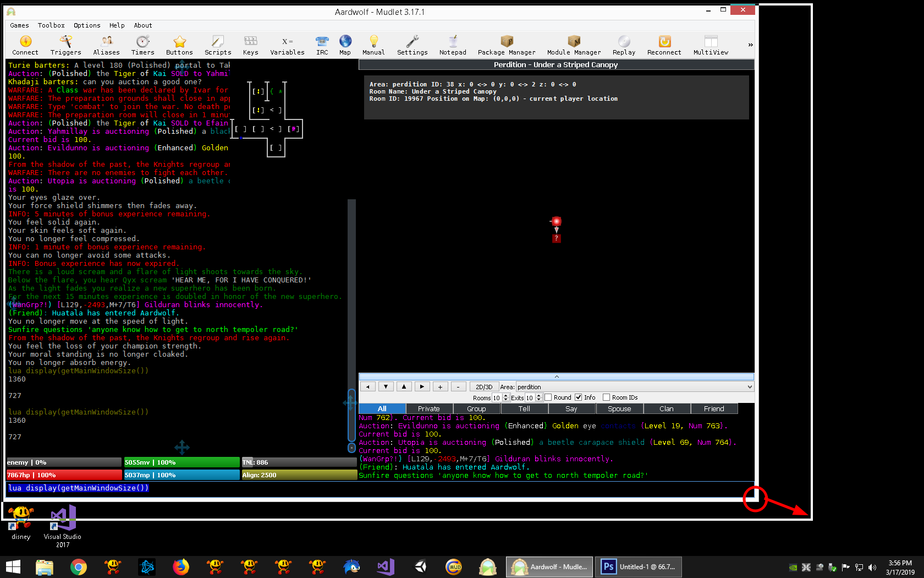Open the Variables editor
This screenshot has height=578, width=924.
[x=287, y=44]
